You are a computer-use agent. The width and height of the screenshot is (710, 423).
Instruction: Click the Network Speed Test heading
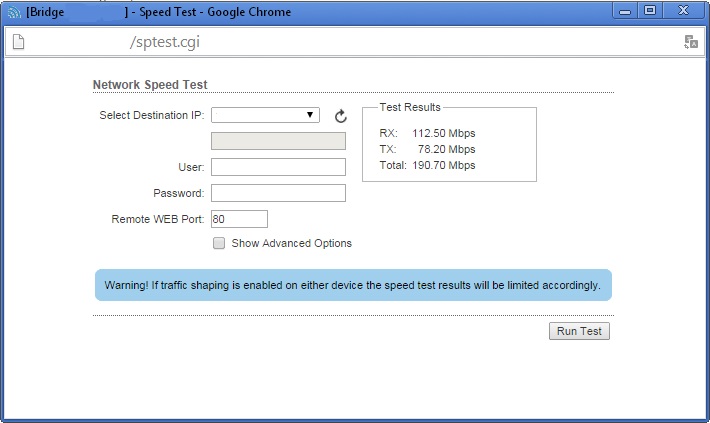point(150,85)
